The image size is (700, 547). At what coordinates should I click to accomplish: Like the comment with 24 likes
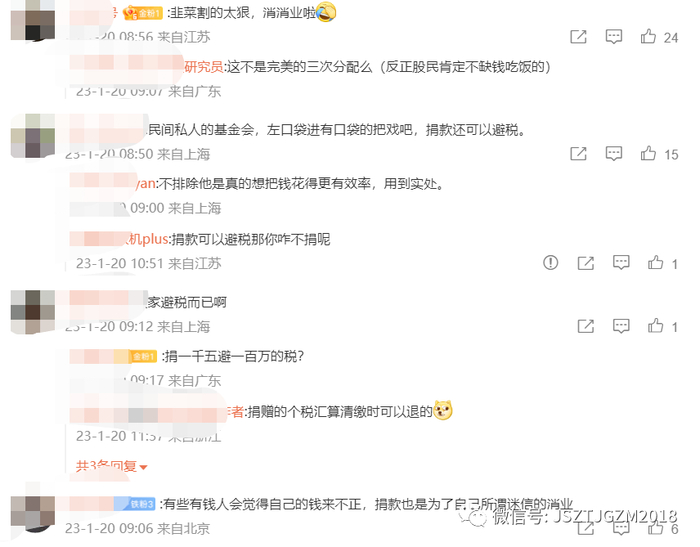pos(648,37)
